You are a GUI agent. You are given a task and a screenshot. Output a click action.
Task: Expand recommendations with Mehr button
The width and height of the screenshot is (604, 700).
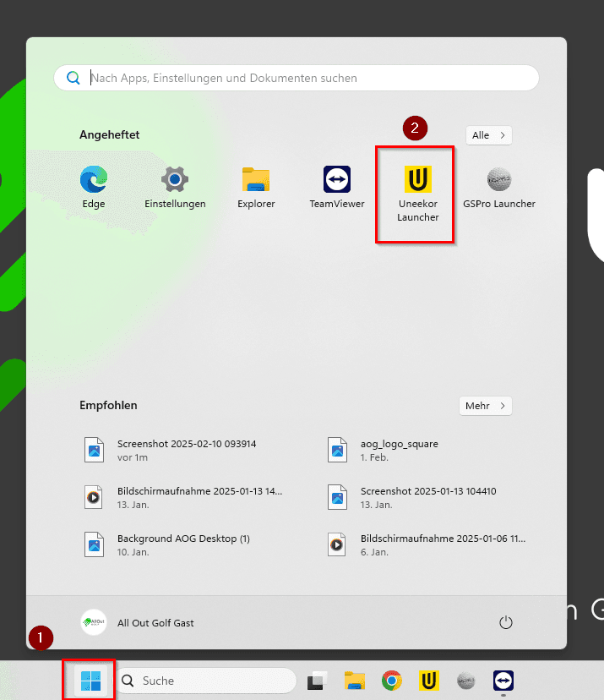486,406
